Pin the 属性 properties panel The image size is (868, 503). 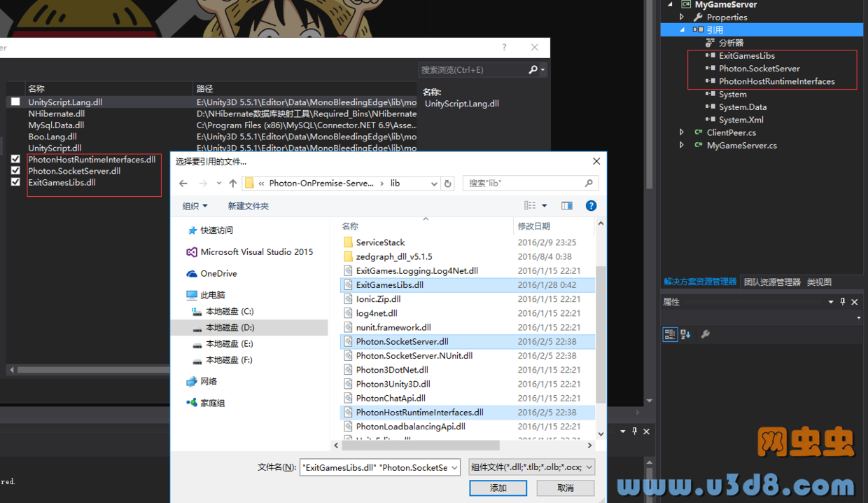coord(843,302)
